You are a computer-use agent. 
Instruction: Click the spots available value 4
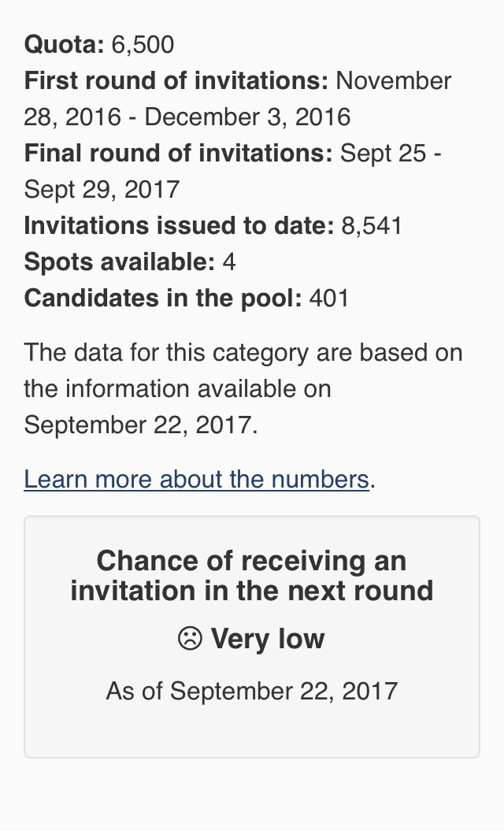(x=229, y=262)
